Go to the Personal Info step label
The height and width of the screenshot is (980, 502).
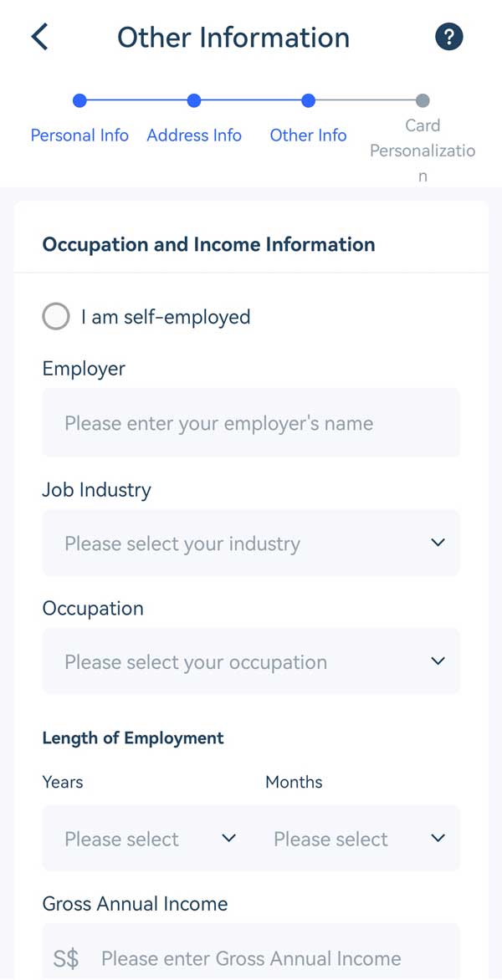point(79,135)
